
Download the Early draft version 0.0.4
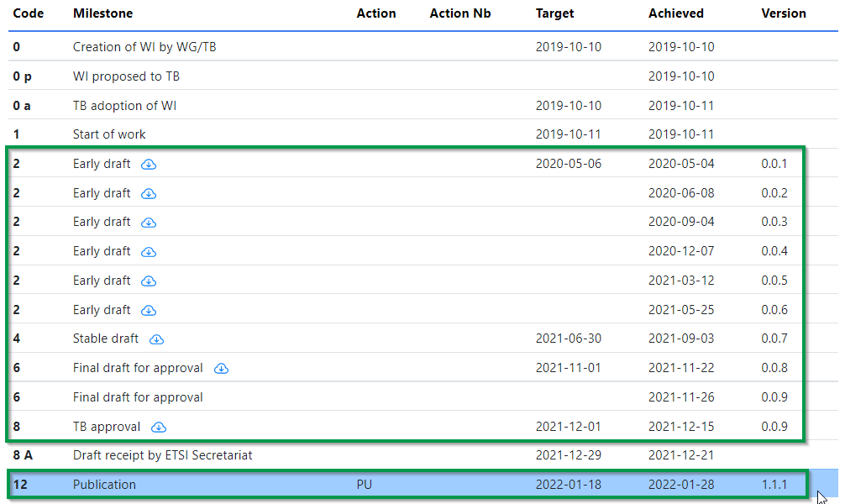[149, 252]
